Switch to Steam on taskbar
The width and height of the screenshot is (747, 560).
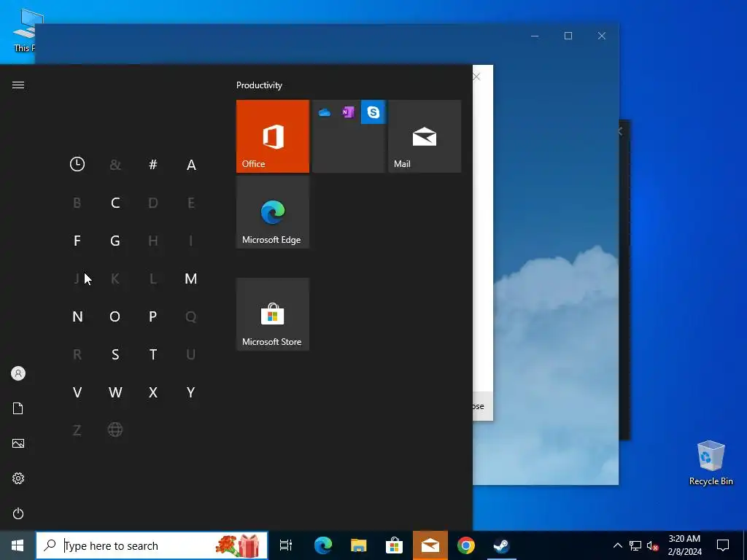click(501, 545)
